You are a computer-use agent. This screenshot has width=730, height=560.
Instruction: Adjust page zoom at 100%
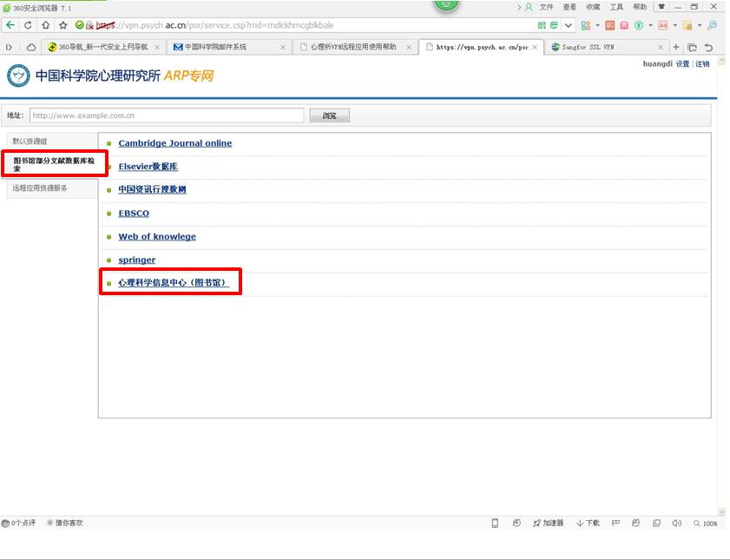click(x=706, y=524)
